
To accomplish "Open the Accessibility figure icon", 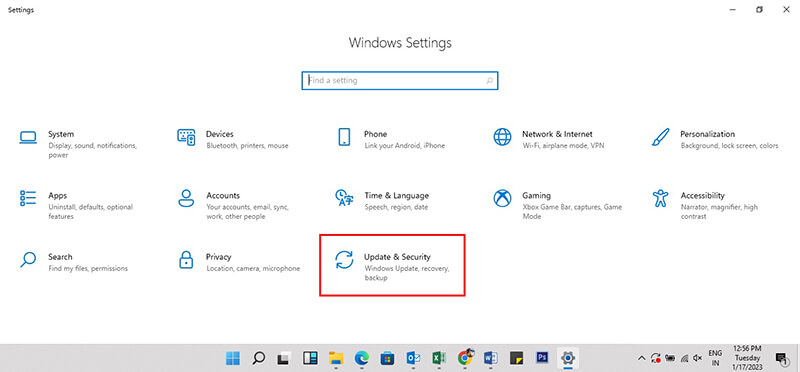I will click(x=660, y=198).
